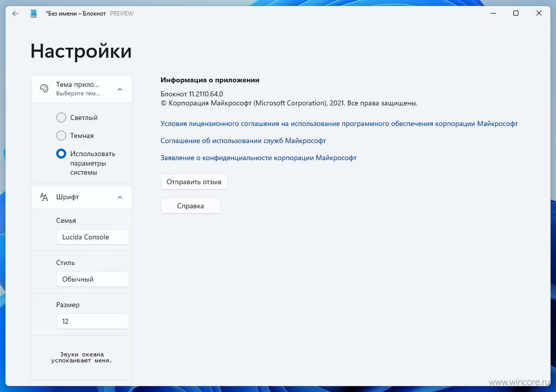Click the Справка button

tap(190, 206)
